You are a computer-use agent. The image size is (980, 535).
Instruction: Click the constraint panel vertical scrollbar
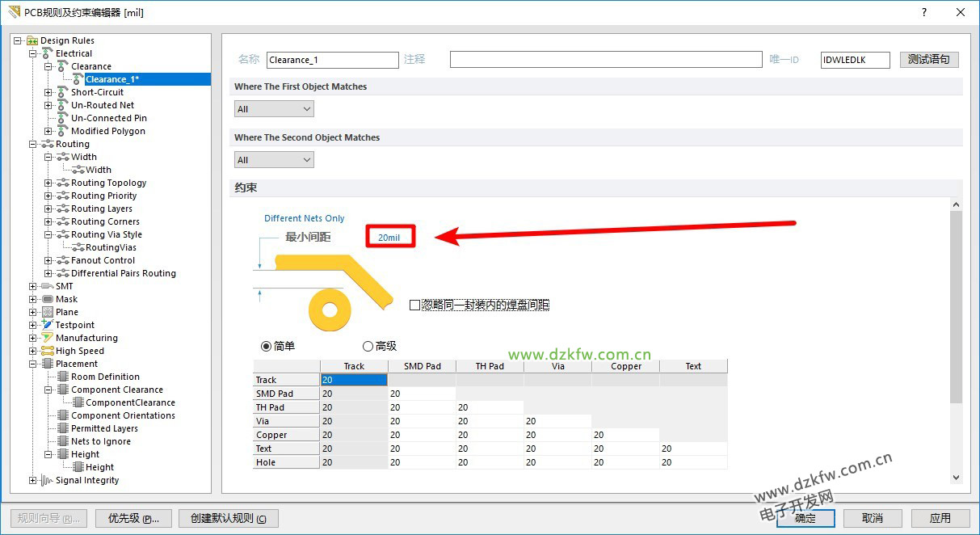pos(957,307)
